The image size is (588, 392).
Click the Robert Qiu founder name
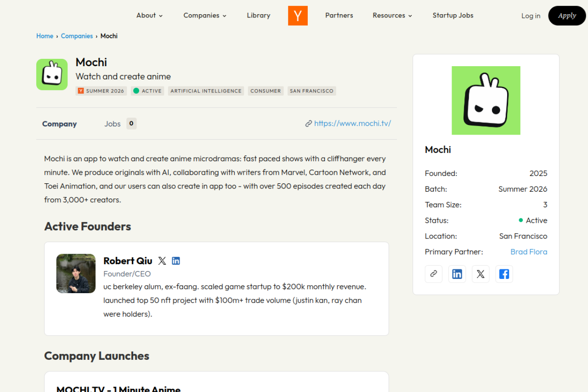click(128, 261)
